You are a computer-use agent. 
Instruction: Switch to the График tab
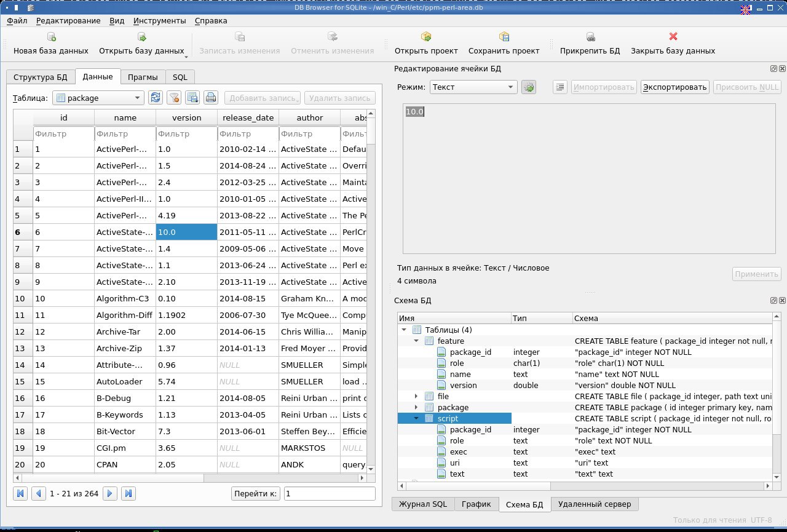tap(477, 504)
